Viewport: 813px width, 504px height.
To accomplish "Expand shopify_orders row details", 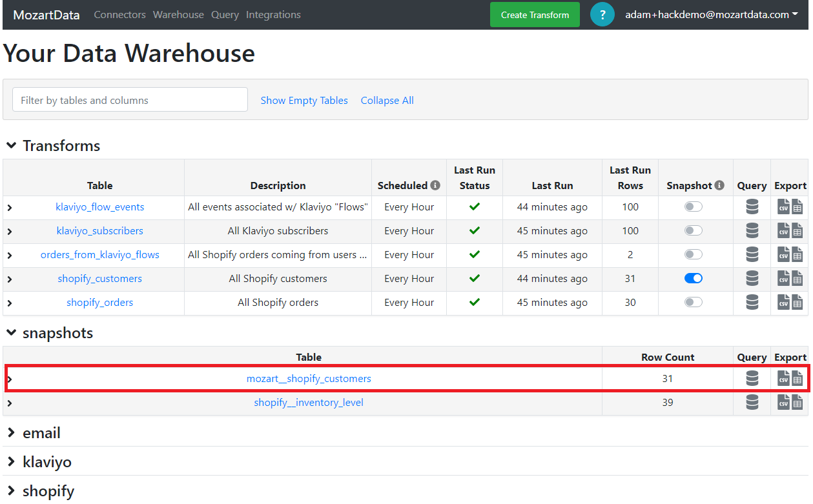I will tap(10, 303).
